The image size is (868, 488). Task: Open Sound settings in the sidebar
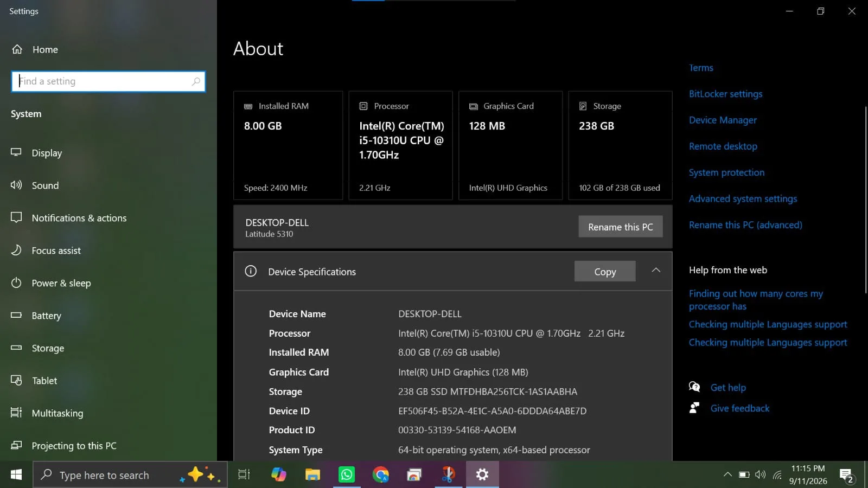tap(45, 185)
